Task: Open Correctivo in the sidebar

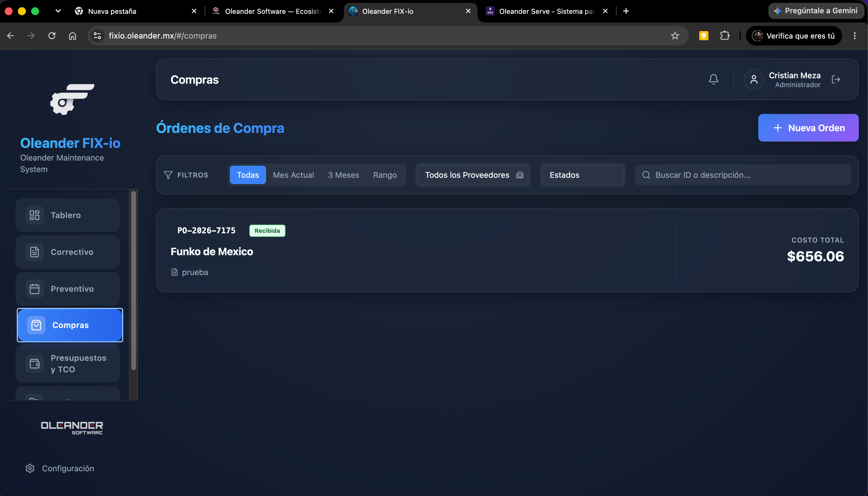Action: (67, 252)
